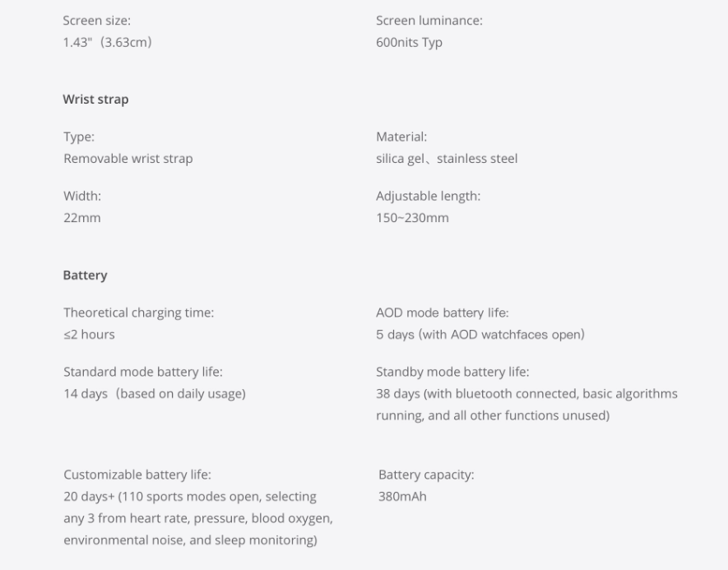
Task: Click the 600nits Typ value
Action: pos(409,43)
